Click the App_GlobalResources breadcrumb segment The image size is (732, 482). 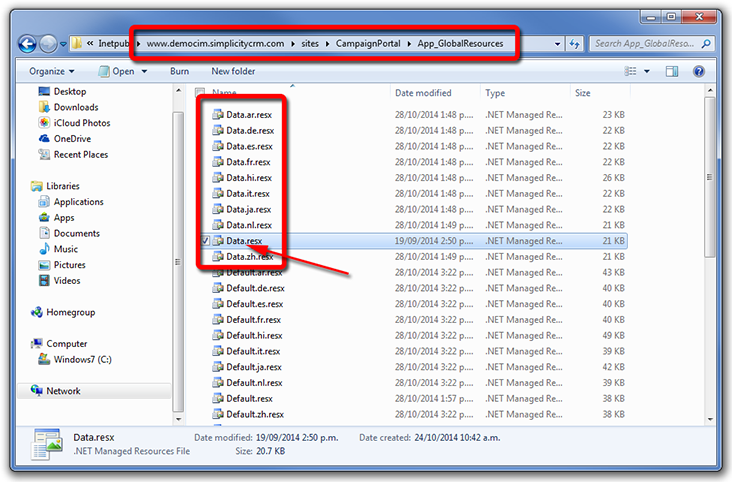(460, 43)
